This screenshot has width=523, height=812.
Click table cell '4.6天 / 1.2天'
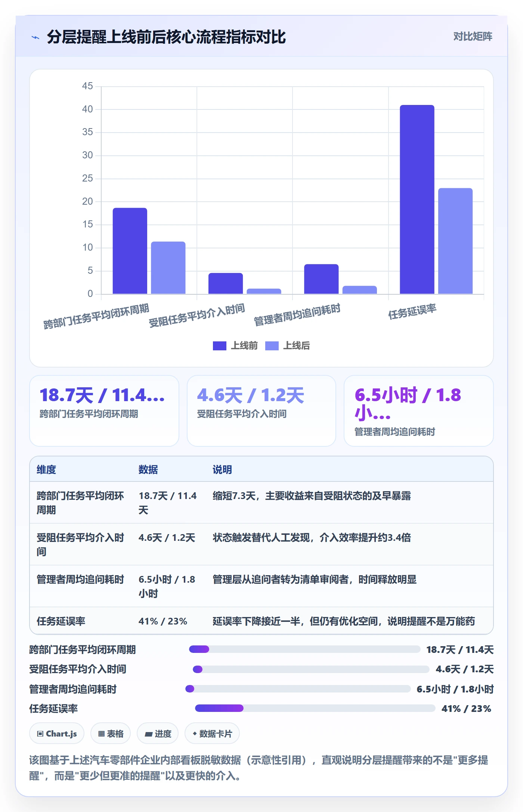click(167, 537)
